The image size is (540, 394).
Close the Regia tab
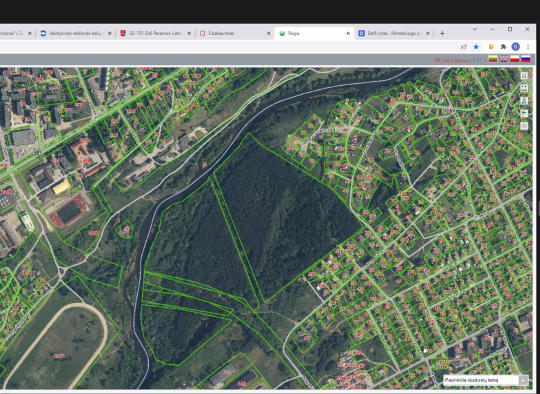tap(348, 33)
